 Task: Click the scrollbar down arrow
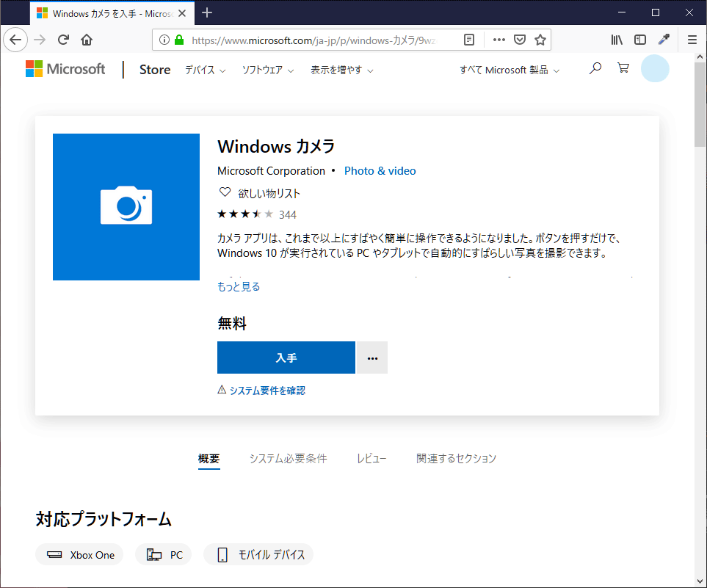click(x=700, y=581)
